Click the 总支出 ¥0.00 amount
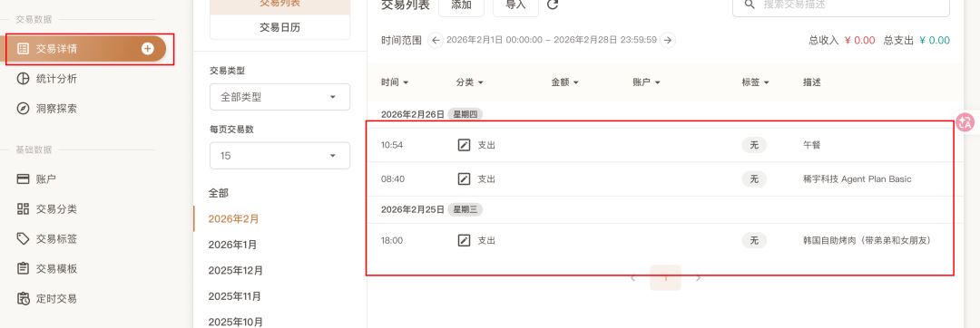The image size is (980, 328). tap(935, 41)
